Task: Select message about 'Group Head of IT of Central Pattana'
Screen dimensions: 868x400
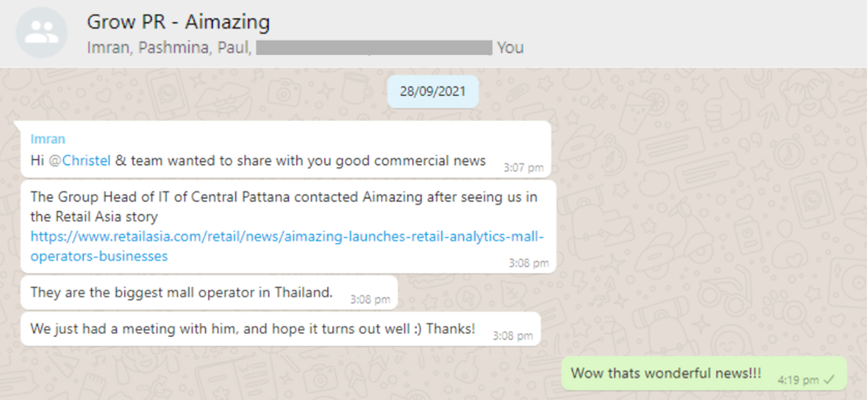Action: [288, 227]
